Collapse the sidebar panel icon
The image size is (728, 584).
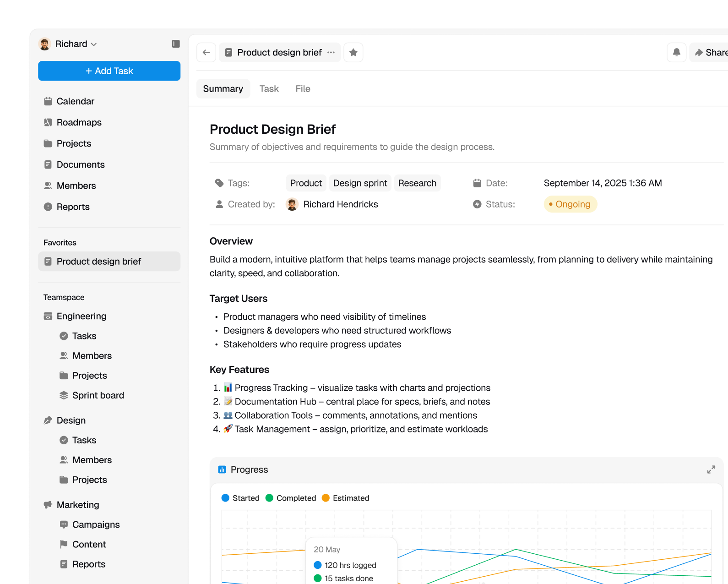(176, 44)
